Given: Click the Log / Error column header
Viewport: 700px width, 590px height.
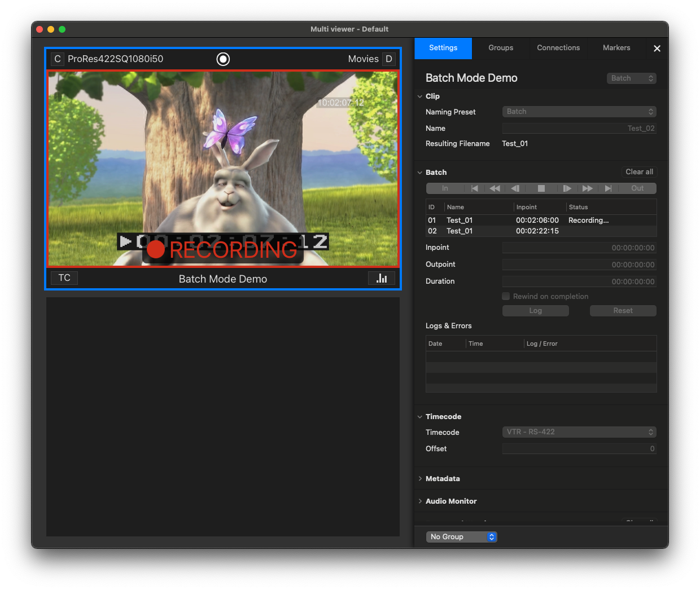Looking at the screenshot, I should [x=590, y=344].
